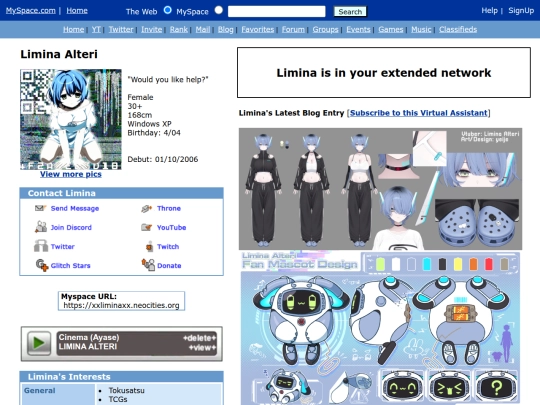
Task: Click Join Discord link
Action: point(71,227)
